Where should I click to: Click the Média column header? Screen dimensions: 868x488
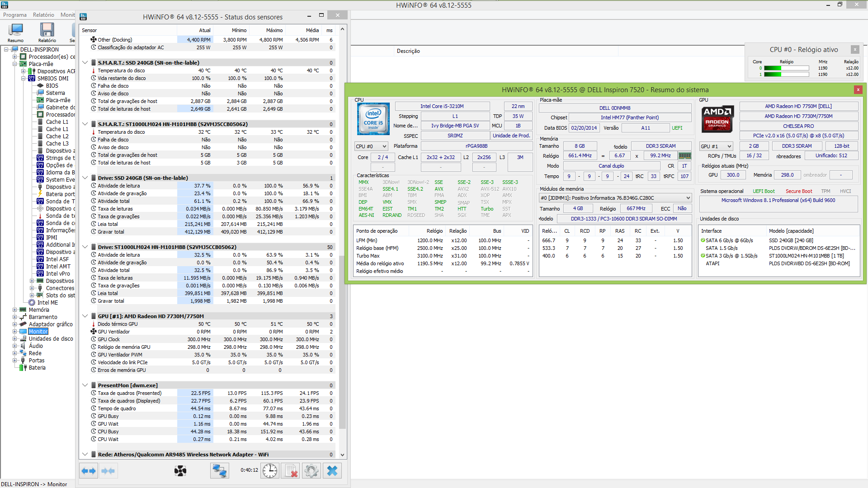[303, 30]
